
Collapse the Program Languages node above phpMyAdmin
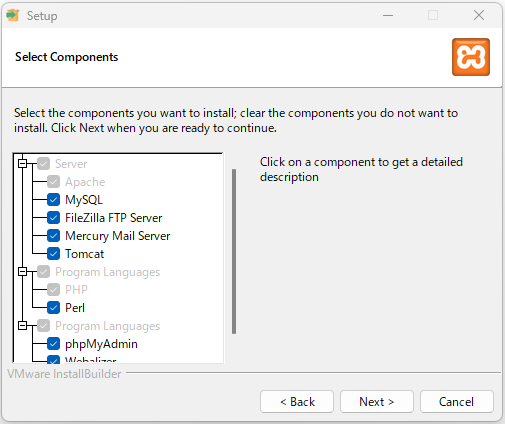(x=22, y=326)
